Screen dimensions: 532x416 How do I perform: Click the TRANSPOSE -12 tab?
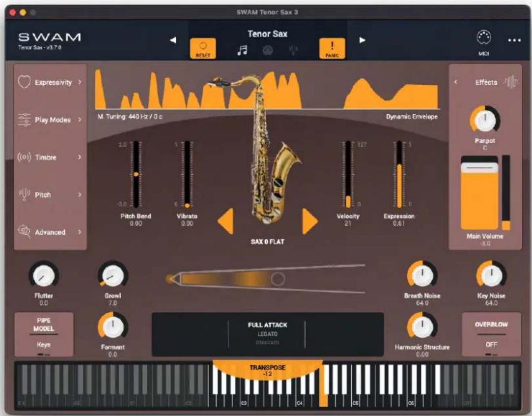(x=267, y=370)
